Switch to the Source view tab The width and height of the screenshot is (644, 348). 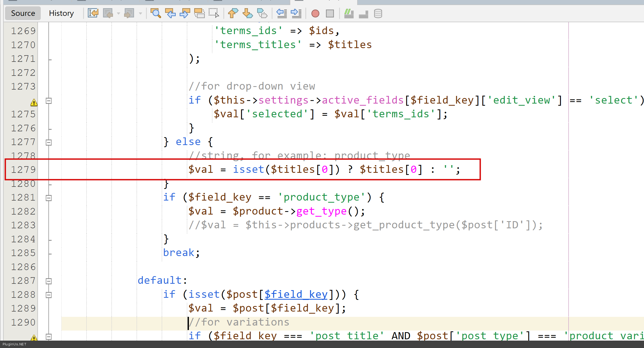click(x=23, y=13)
